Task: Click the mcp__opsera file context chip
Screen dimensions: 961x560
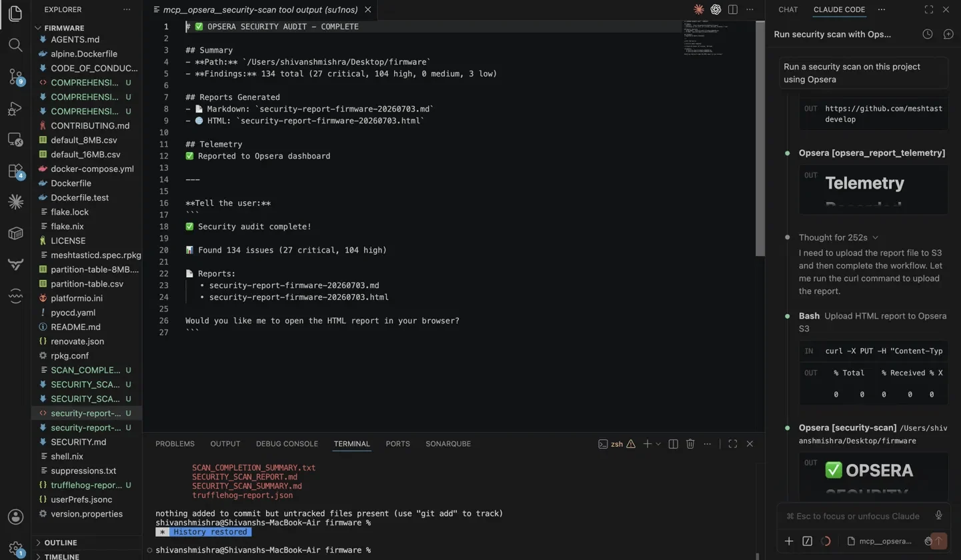Action: (878, 541)
